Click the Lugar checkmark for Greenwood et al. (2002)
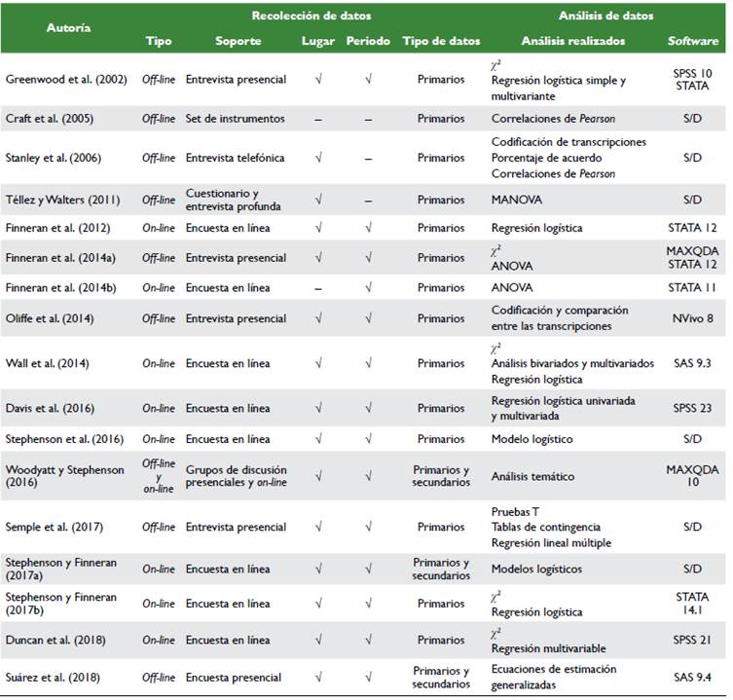Screen dimensions: 733x700 tap(319, 80)
